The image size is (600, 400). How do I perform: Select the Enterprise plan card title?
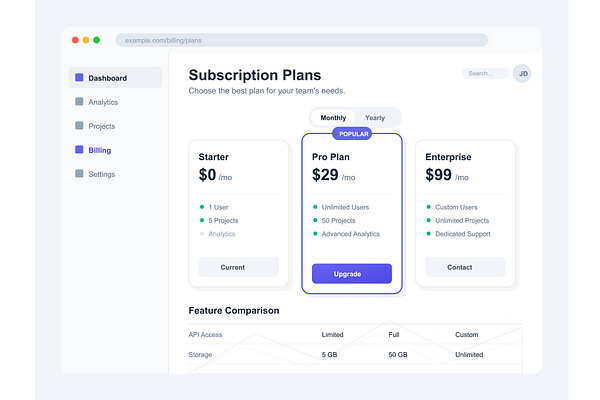tap(448, 157)
